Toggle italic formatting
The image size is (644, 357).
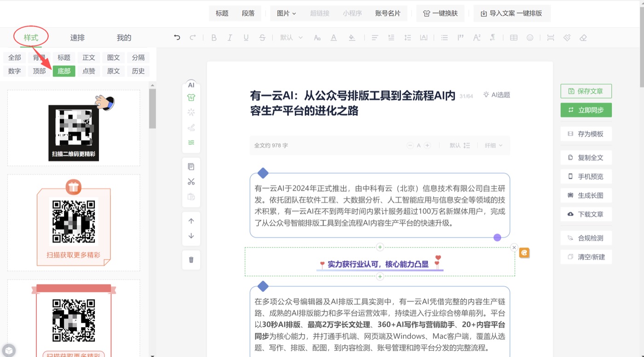[230, 38]
